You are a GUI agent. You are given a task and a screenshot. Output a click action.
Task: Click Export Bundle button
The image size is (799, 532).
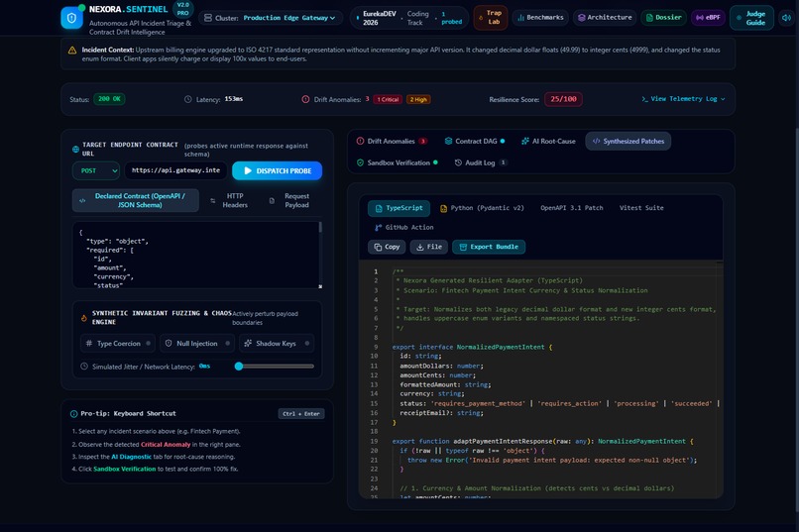(x=489, y=247)
